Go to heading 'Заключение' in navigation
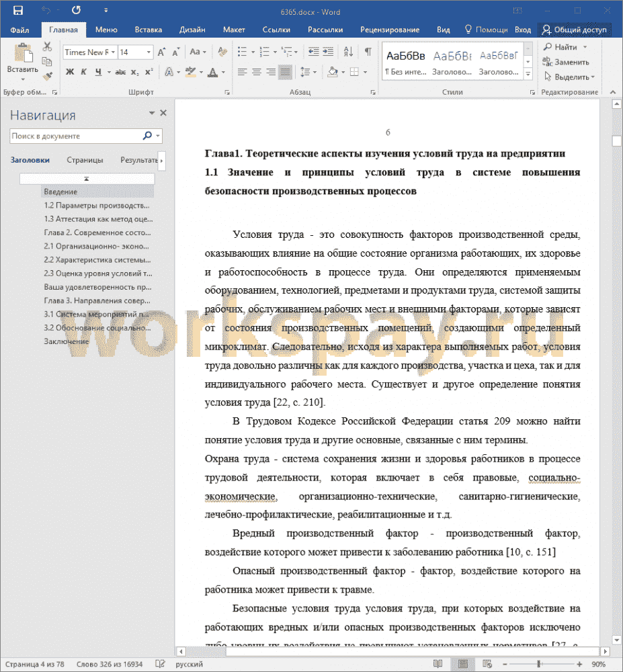The height and width of the screenshot is (672, 623). (x=66, y=341)
